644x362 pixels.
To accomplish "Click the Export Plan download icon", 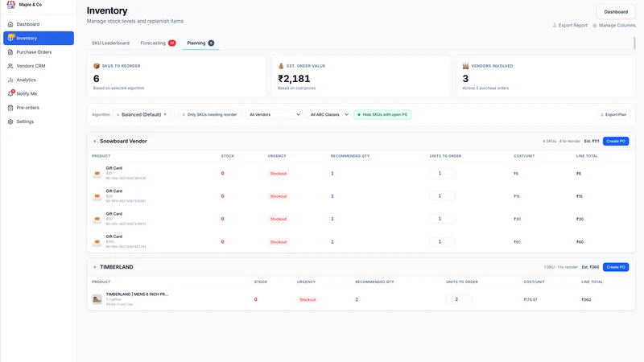I will pyautogui.click(x=602, y=114).
